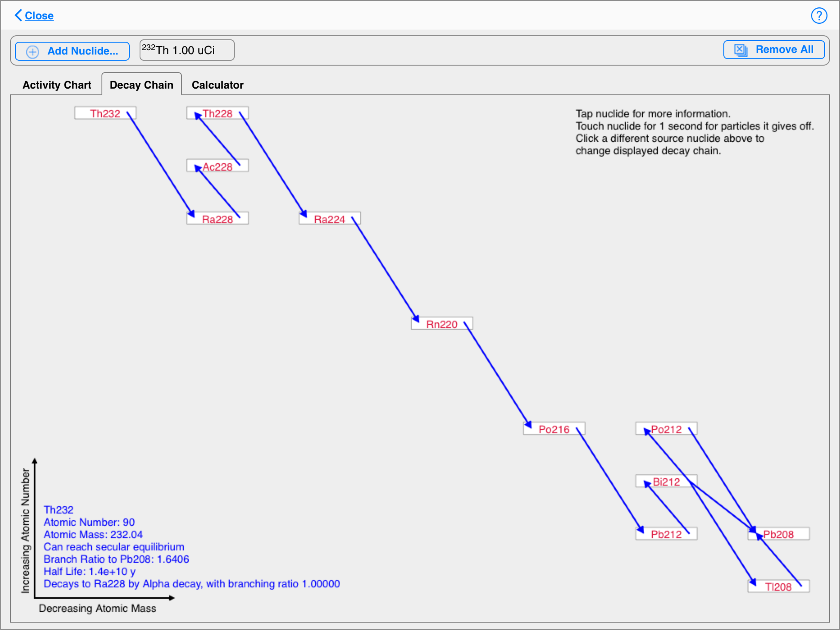840x630 pixels.
Task: Open the Calculator tab
Action: coord(217,85)
